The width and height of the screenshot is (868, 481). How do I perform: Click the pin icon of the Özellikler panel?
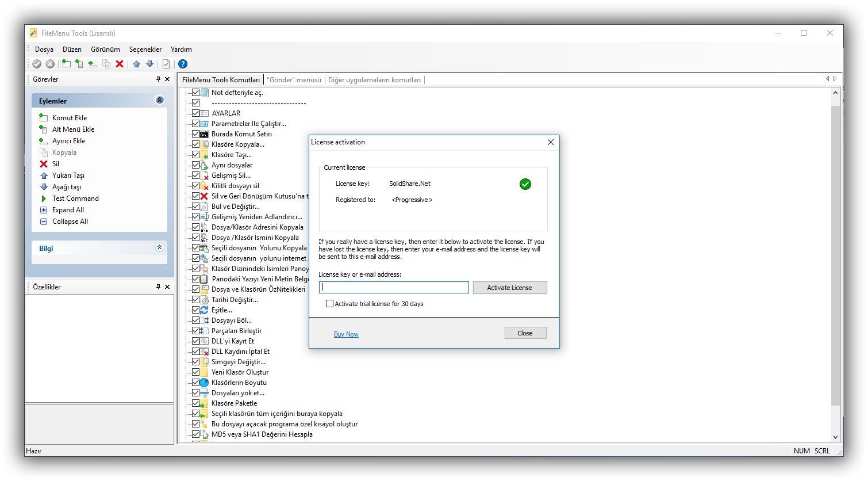[158, 287]
